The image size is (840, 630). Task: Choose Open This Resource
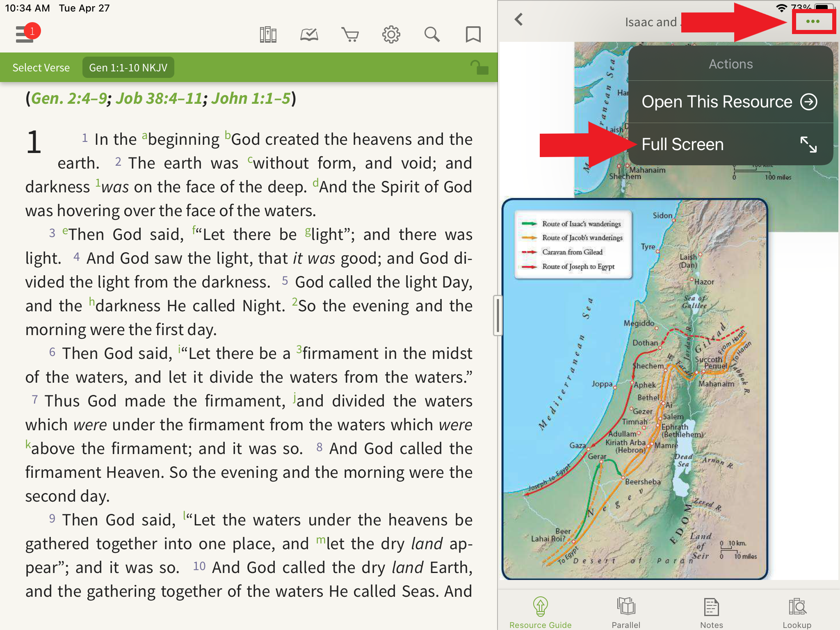click(730, 102)
